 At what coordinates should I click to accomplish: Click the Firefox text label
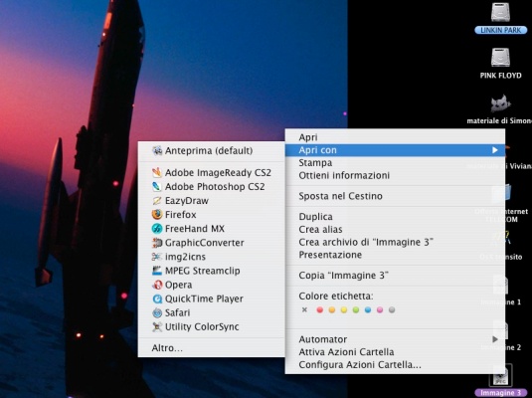[181, 215]
